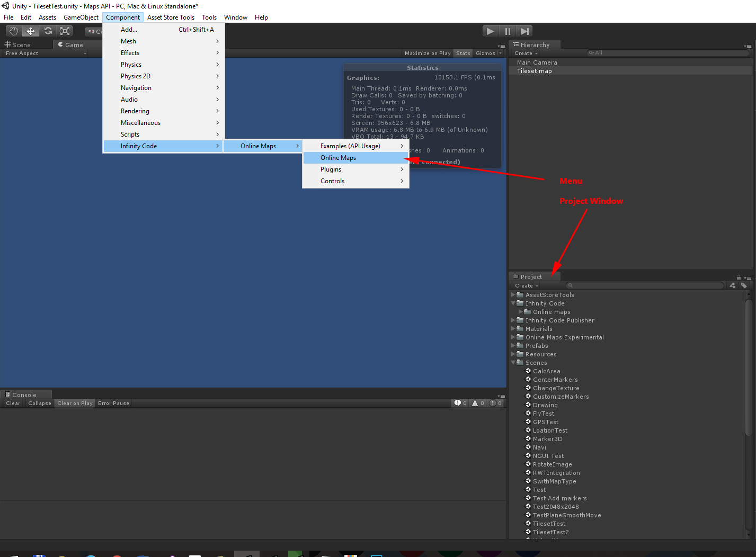This screenshot has height=557, width=756.
Task: Toggle Collapse in the Console
Action: pyautogui.click(x=40, y=403)
